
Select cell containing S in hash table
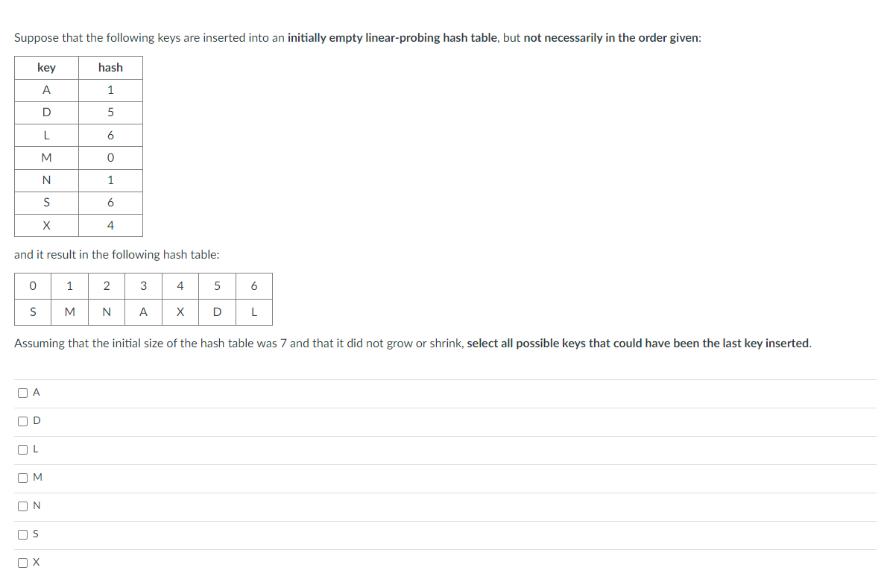click(33, 312)
